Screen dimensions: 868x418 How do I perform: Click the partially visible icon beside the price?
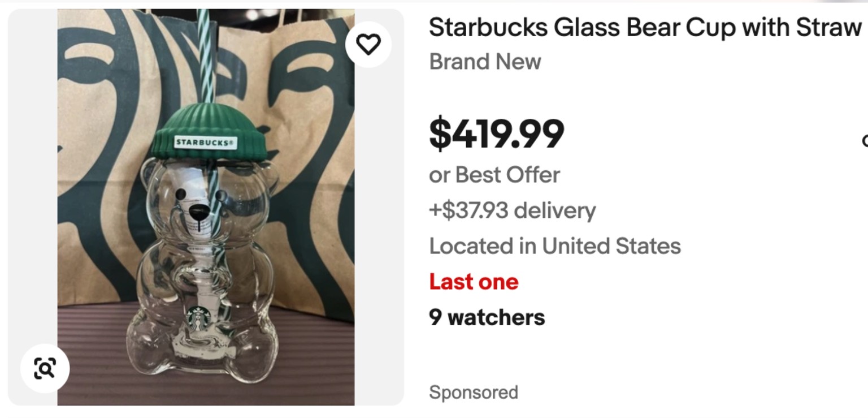tap(865, 140)
